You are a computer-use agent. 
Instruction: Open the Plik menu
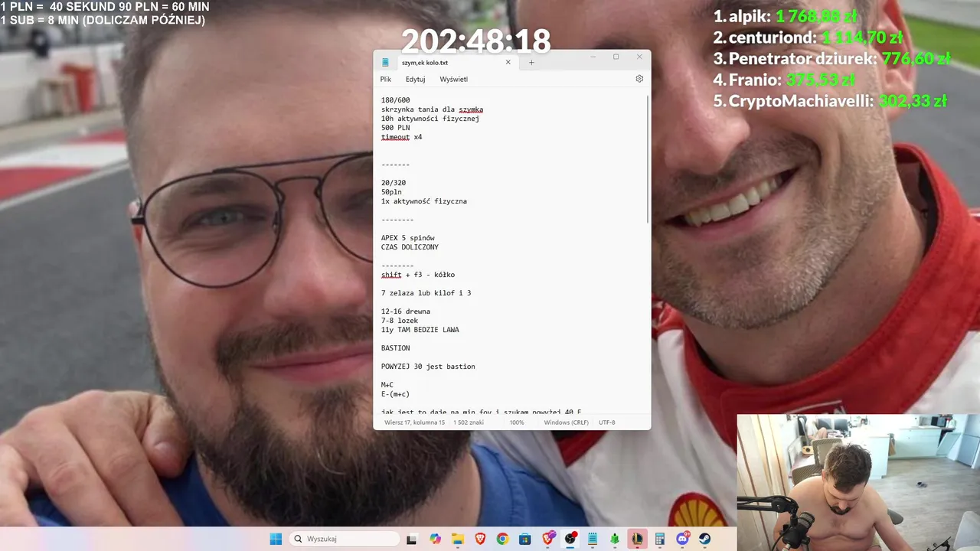coord(386,79)
